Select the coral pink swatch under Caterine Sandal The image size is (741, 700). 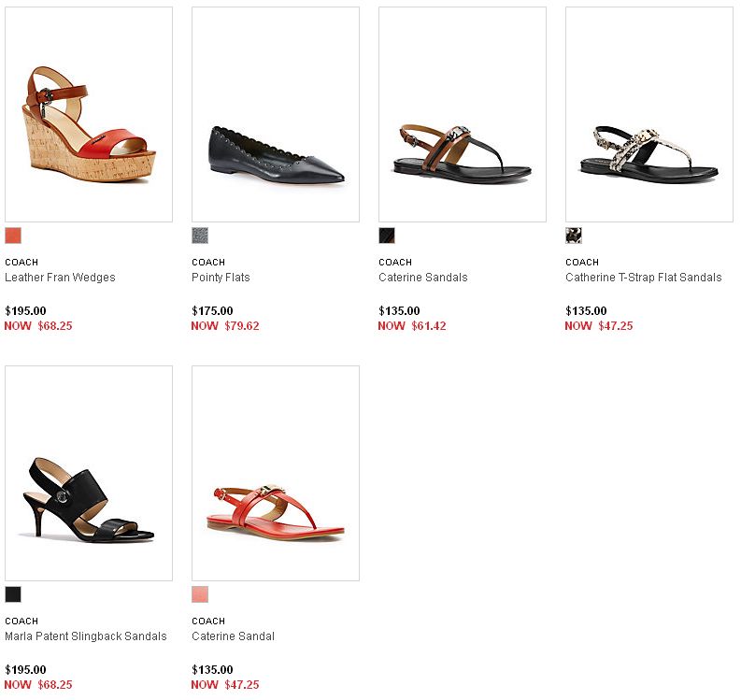click(200, 594)
